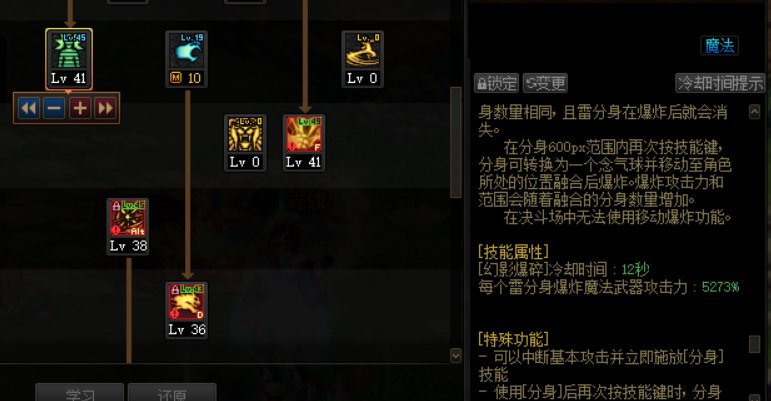The height and width of the screenshot is (401, 771).
Task: Raise skill to maximum with double-right arrow
Action: click(x=105, y=108)
